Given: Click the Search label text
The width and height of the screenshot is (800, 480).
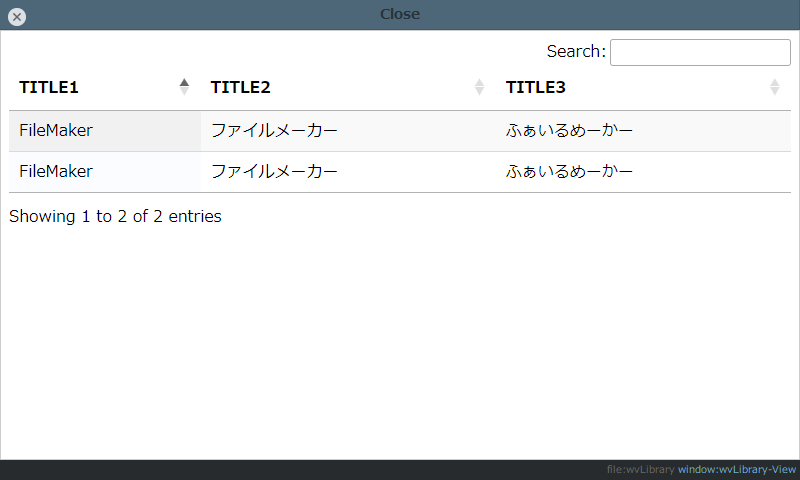Looking at the screenshot, I should pyautogui.click(x=576, y=52).
